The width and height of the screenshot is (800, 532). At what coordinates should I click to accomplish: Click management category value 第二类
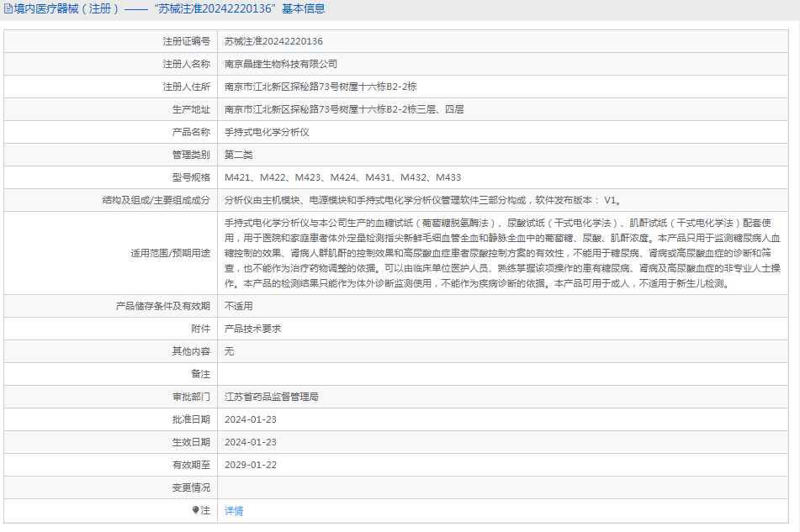tap(239, 155)
